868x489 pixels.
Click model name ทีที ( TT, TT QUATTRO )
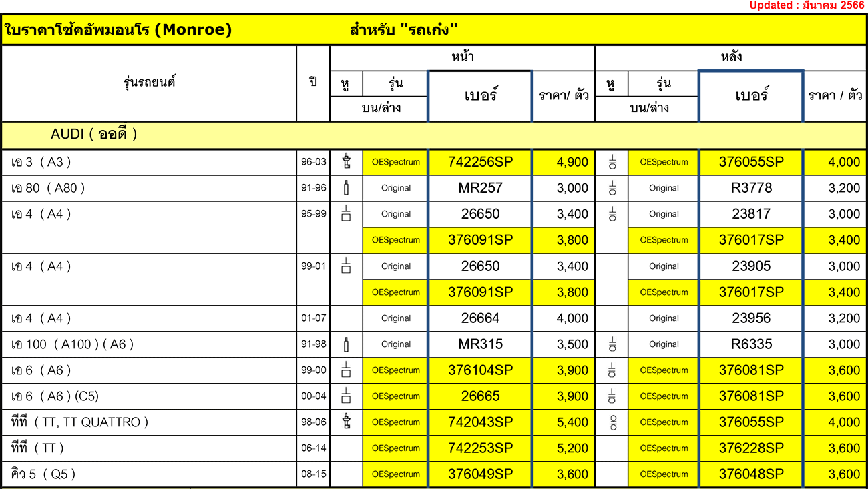click(79, 422)
